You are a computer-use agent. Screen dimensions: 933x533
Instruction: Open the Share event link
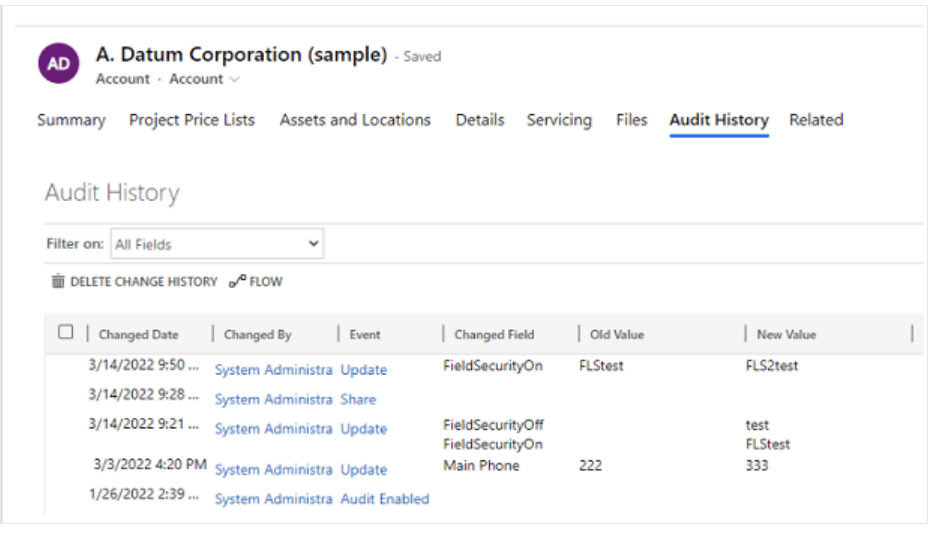(358, 399)
